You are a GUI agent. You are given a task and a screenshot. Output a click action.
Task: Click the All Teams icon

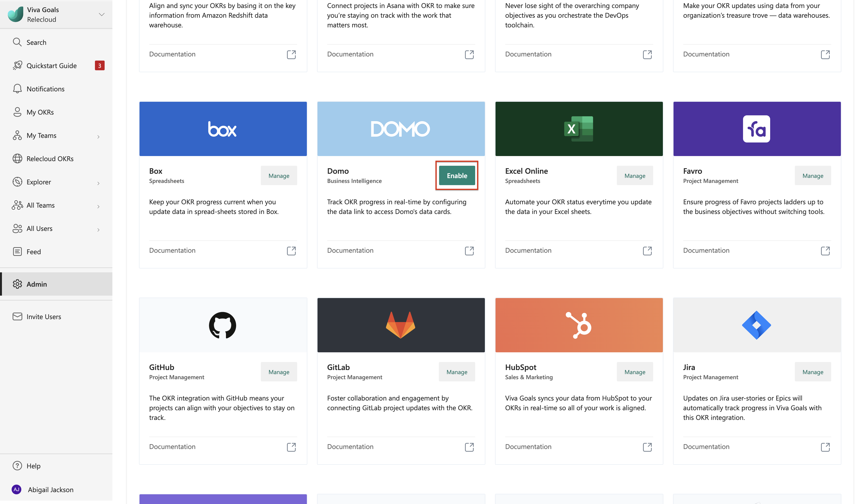17,205
